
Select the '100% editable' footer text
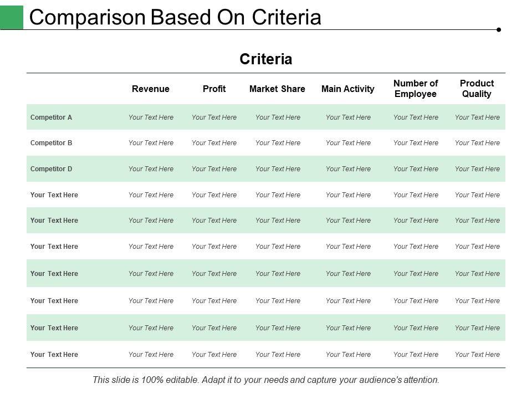[266, 380]
